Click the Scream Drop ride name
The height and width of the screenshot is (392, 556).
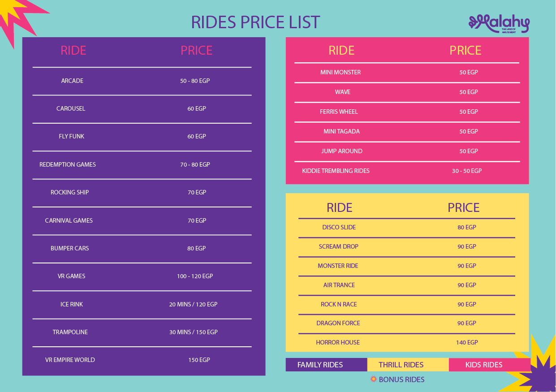pos(338,246)
